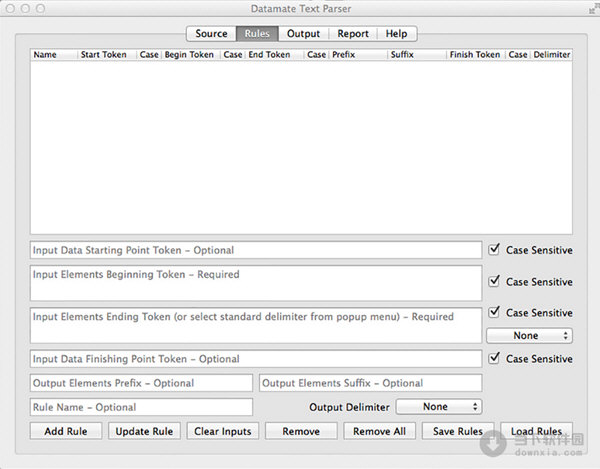
Task: Focus the Output Elements Prefix field
Action: (x=141, y=383)
